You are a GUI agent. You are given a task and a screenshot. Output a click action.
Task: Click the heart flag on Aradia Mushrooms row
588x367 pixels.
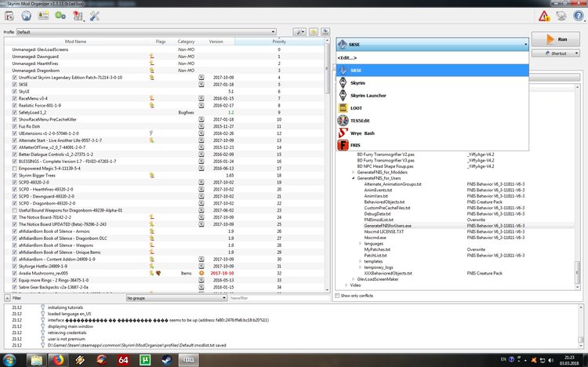[x=158, y=273]
